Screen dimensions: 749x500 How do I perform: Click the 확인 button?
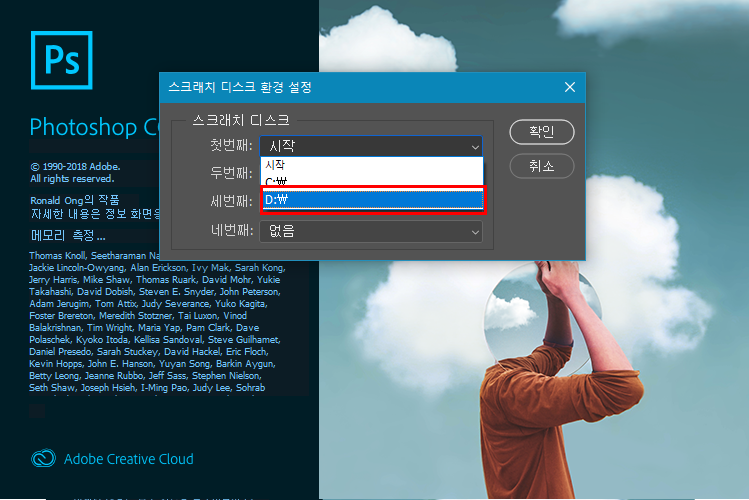click(x=542, y=132)
